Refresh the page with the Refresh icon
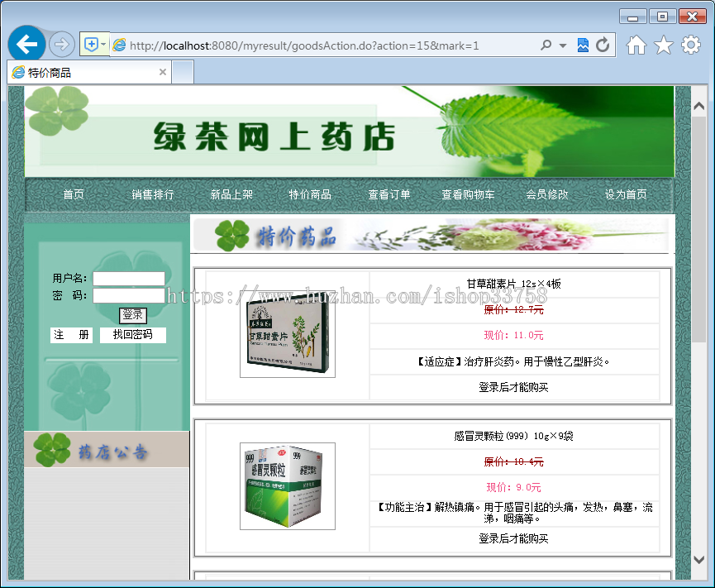The width and height of the screenshot is (715, 588). click(604, 45)
